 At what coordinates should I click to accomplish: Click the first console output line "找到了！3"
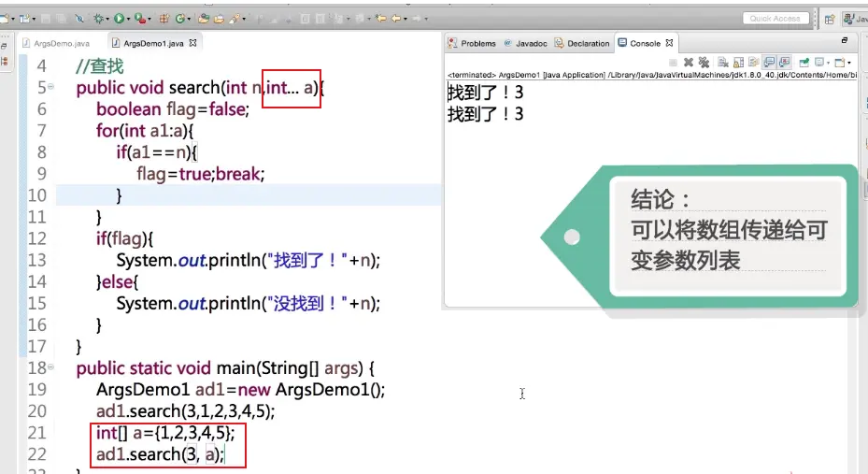click(x=485, y=92)
